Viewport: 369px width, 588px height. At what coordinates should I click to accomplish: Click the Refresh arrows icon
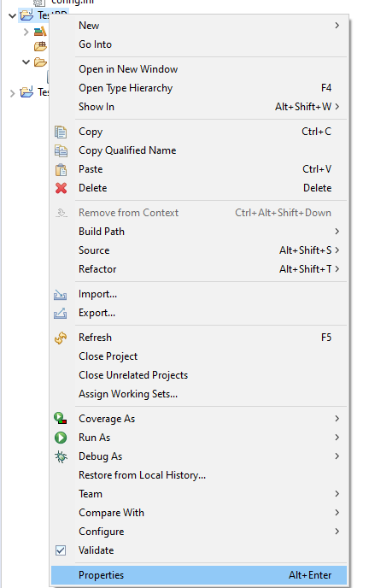[x=61, y=338]
